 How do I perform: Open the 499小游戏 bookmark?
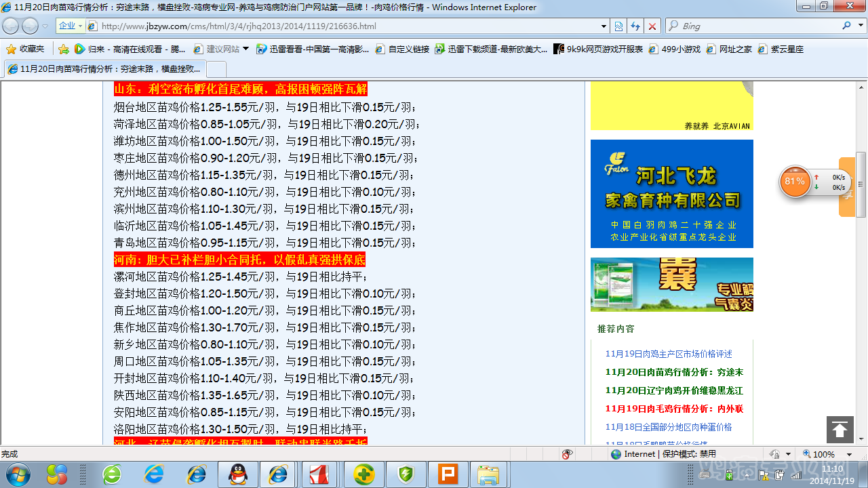(675, 49)
